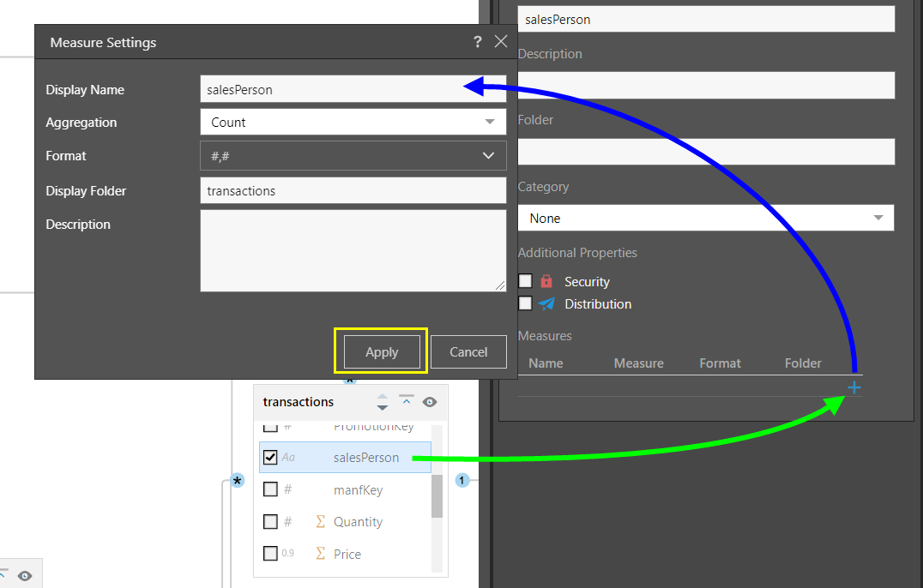
Task: Click the red lock Security icon
Action: click(546, 281)
